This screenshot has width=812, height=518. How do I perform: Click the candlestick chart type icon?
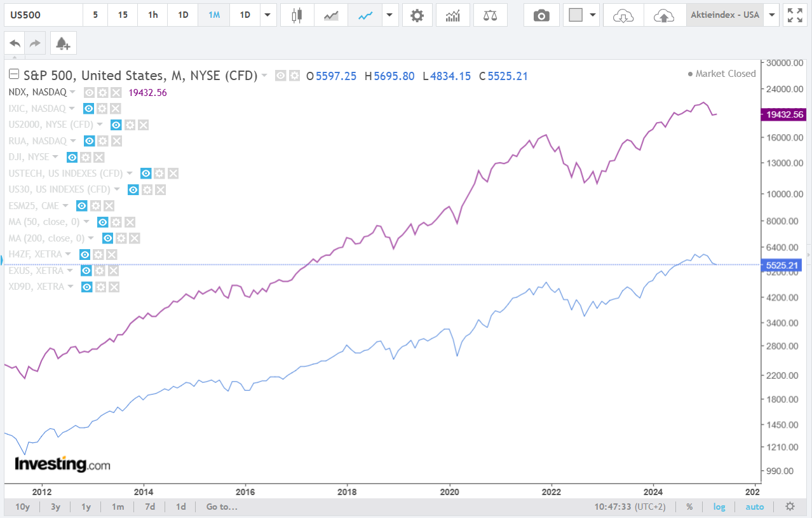[296, 15]
